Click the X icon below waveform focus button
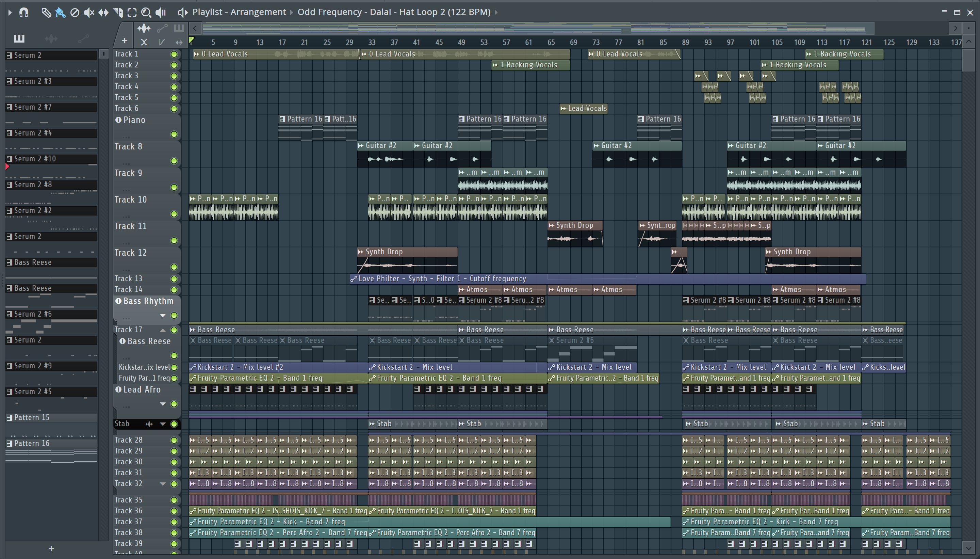980x559 pixels. pyautogui.click(x=144, y=42)
